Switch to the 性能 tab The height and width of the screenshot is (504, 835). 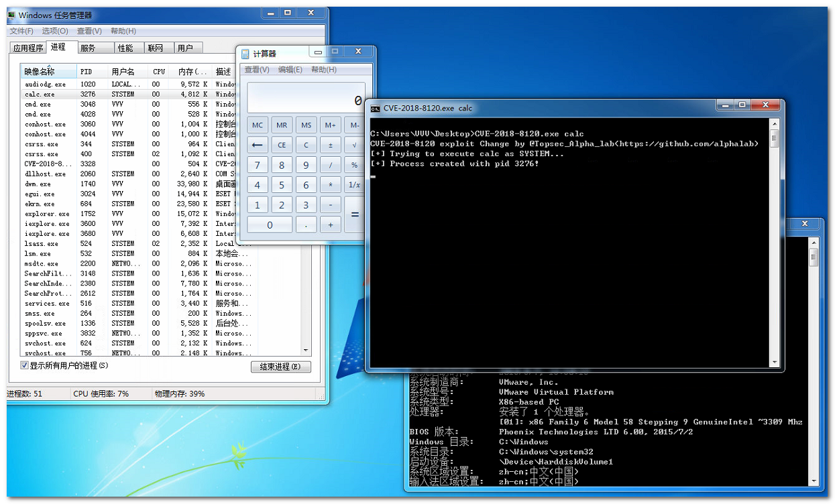coord(125,48)
